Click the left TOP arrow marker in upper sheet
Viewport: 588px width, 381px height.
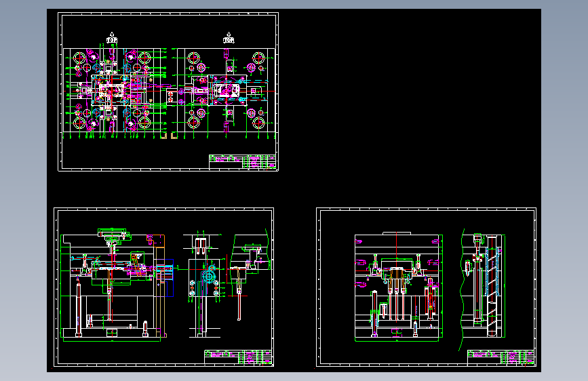pos(112,38)
